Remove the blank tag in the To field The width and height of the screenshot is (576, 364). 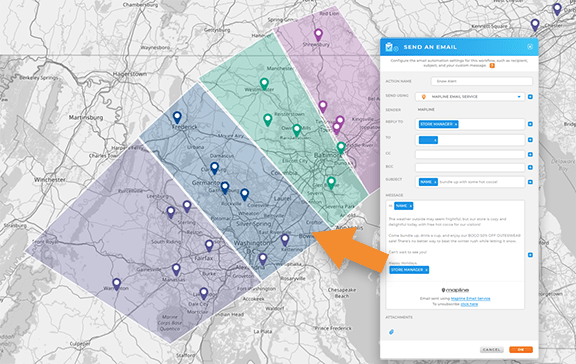tap(435, 140)
